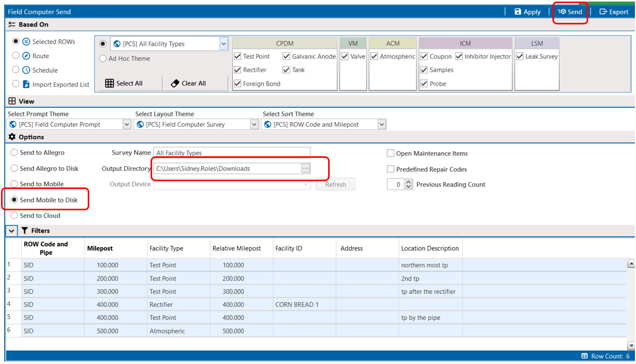
Task: Select the Route radio button
Action: (16, 56)
